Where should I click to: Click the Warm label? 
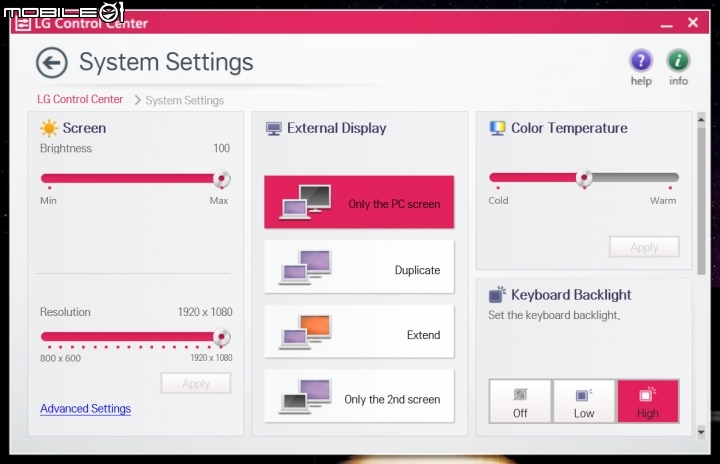coord(663,200)
